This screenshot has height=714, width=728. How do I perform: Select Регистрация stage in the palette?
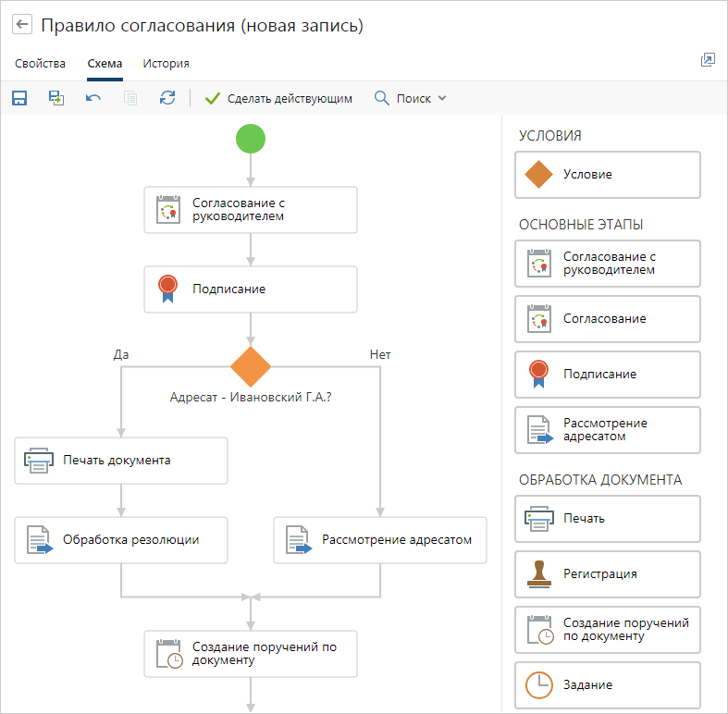pos(608,574)
